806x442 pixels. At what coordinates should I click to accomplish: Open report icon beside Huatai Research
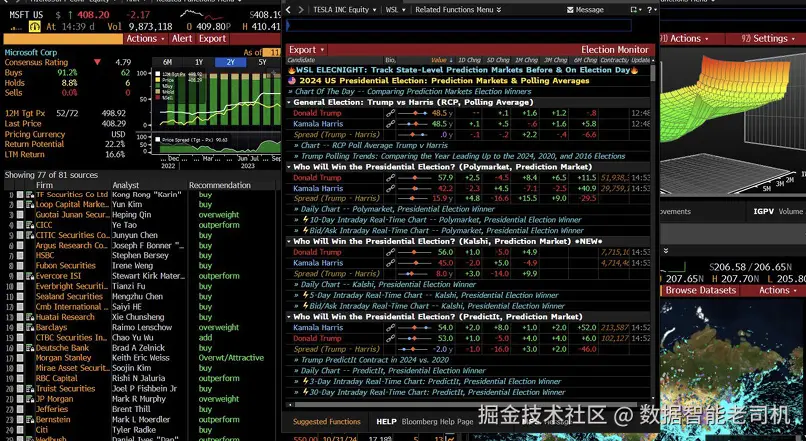coord(30,317)
